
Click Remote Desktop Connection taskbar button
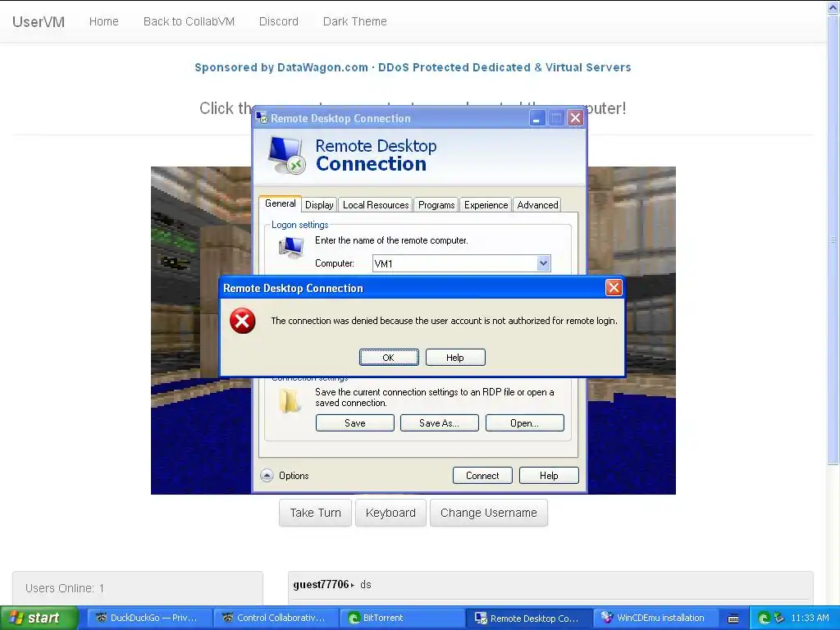[529, 618]
